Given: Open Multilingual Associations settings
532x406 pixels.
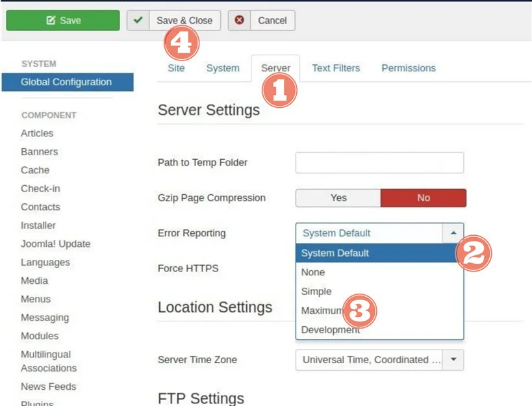Looking at the screenshot, I should (x=48, y=361).
